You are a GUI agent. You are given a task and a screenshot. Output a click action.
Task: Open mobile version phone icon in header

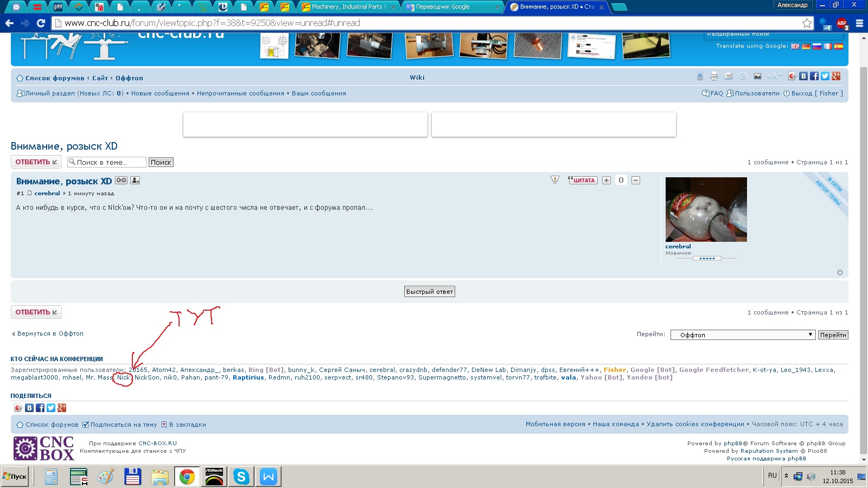click(700, 76)
